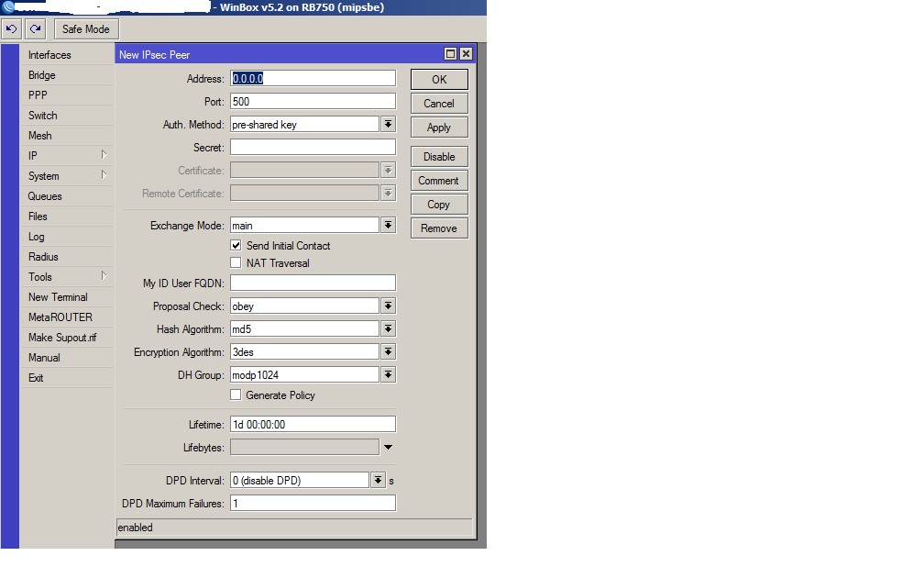Click the Exchange Mode value field
This screenshot has width=924, height=578.
coord(304,226)
